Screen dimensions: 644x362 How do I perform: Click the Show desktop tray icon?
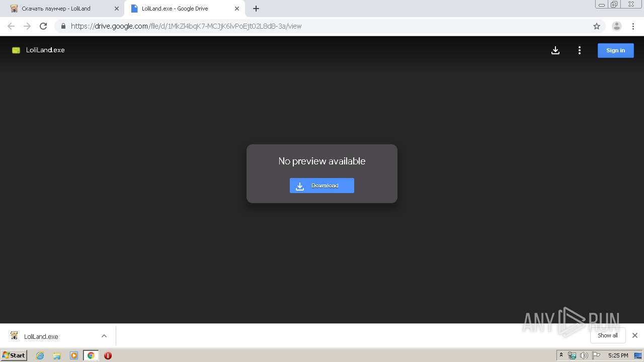638,355
